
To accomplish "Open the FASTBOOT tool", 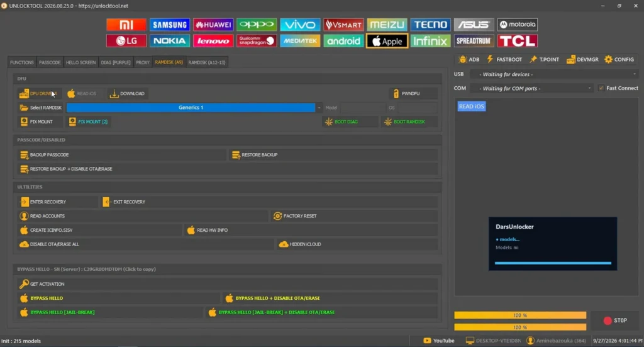I will coord(504,60).
